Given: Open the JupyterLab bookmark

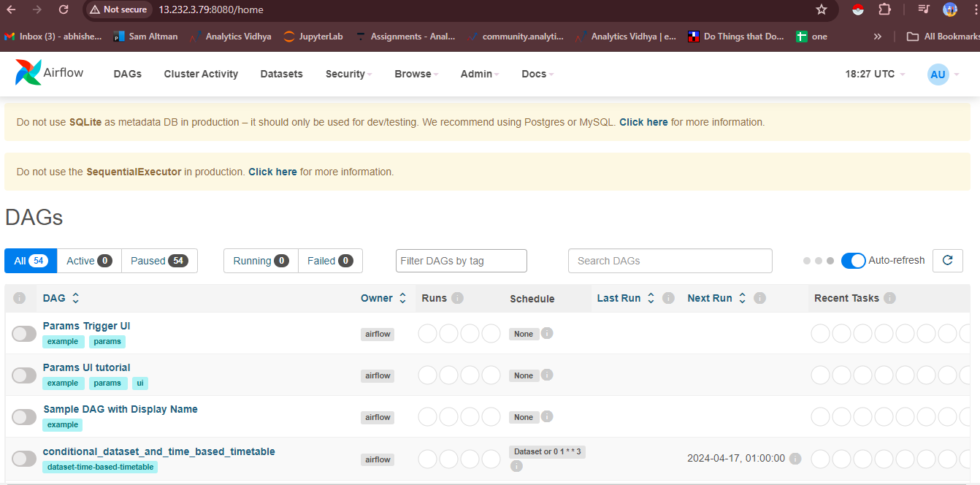Looking at the screenshot, I should pos(313,37).
